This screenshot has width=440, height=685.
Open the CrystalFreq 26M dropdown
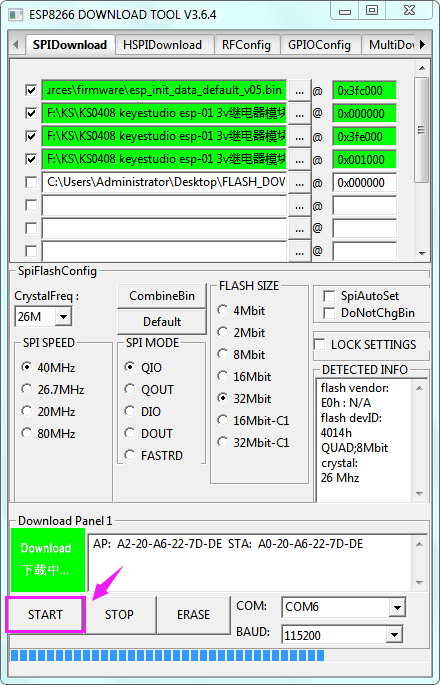click(x=63, y=316)
